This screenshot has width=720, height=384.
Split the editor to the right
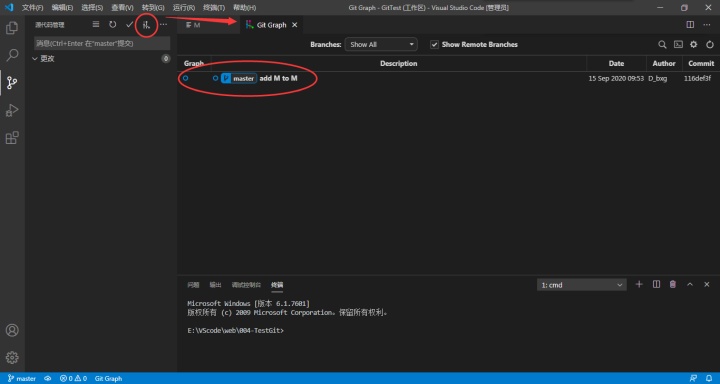[x=690, y=25]
